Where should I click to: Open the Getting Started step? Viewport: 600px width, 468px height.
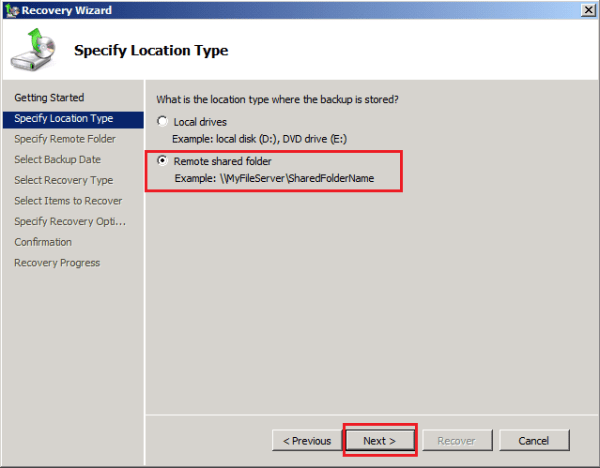coord(49,98)
